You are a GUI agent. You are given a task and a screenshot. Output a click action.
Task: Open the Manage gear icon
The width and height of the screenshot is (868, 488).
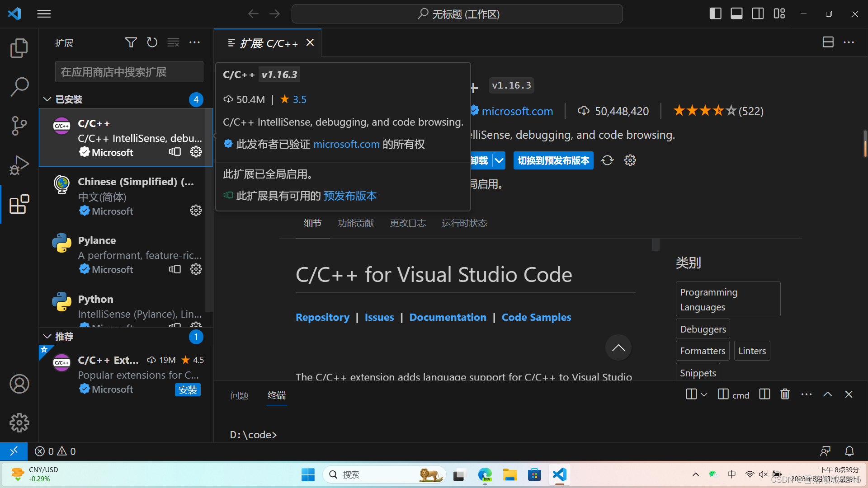pyautogui.click(x=19, y=423)
